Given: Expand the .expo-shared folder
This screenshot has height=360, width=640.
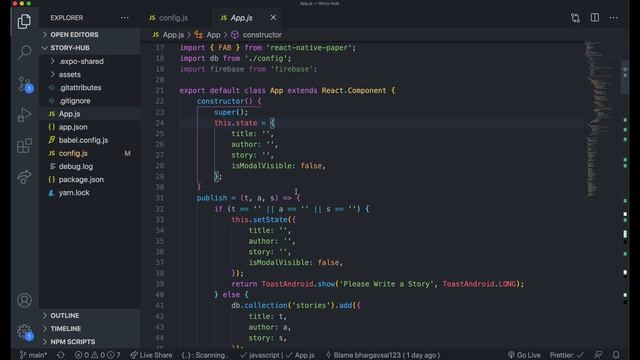Looking at the screenshot, I should click(x=90, y=61).
